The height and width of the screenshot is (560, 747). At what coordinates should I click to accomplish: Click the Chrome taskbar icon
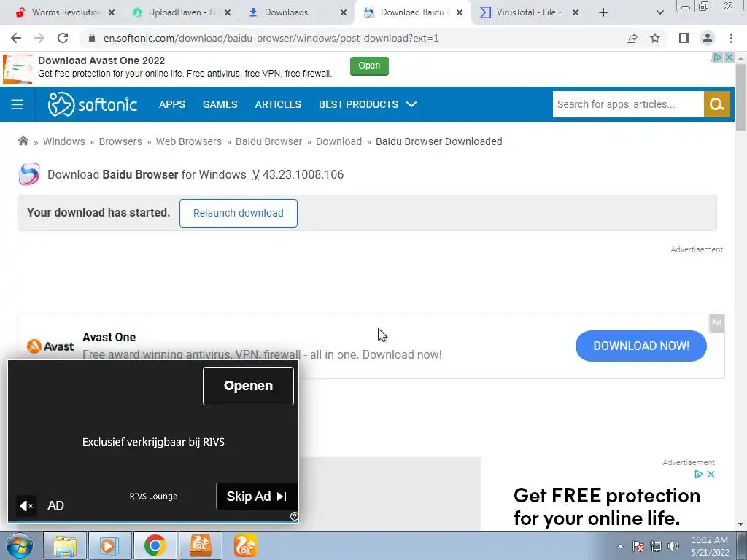(x=155, y=545)
